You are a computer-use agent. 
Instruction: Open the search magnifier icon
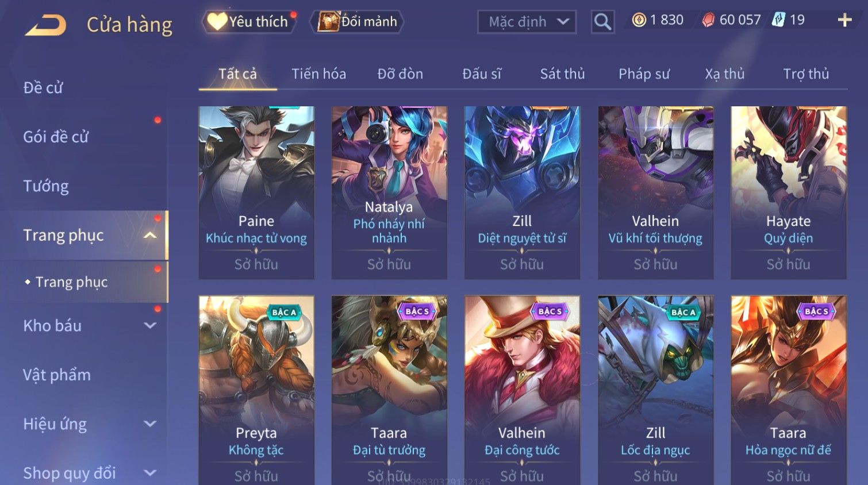[602, 22]
